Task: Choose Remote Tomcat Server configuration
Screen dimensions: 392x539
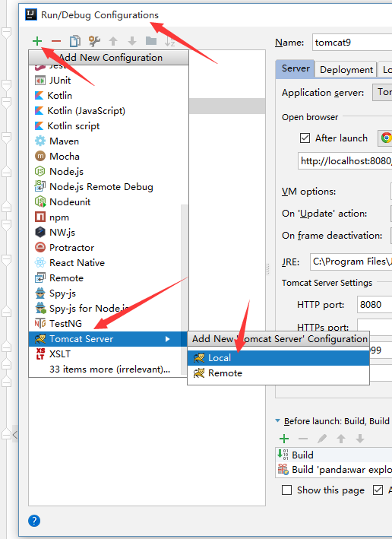Action: [x=278, y=373]
